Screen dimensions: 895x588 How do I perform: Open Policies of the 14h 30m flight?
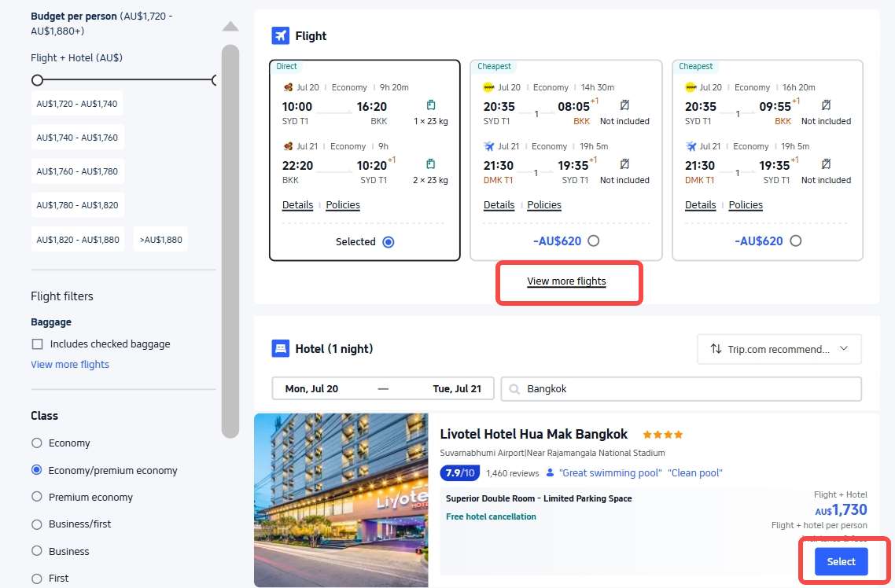tap(544, 204)
